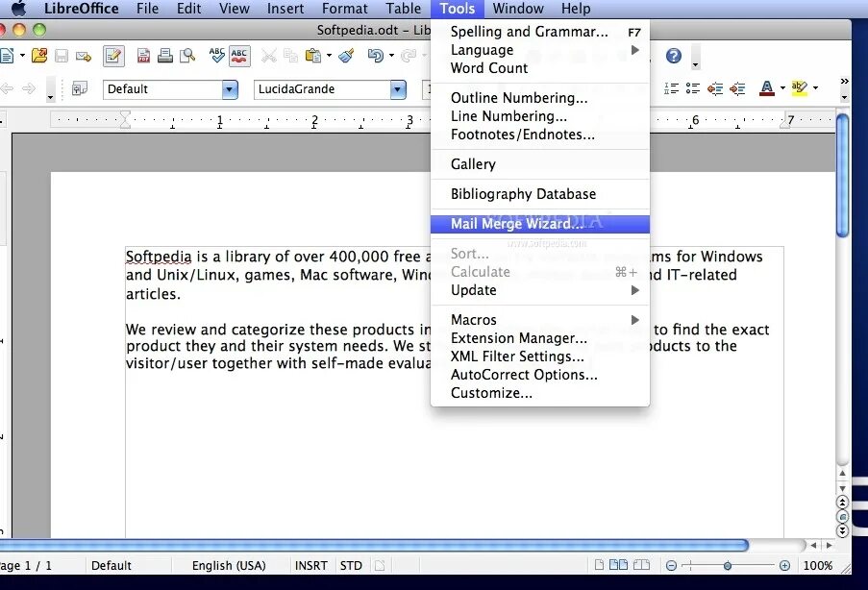Expand Paragraph Style Default dropdown
Viewport: 868px width, 590px height.
pyautogui.click(x=230, y=89)
